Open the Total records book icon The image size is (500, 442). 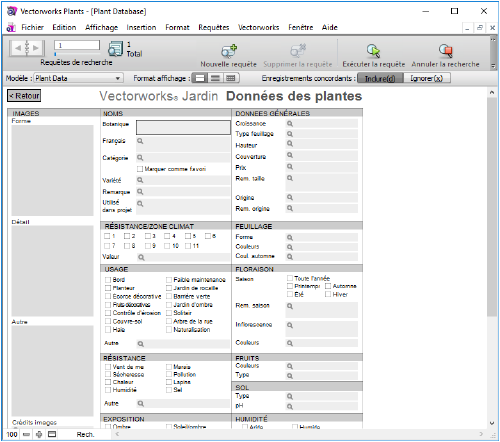(115, 49)
